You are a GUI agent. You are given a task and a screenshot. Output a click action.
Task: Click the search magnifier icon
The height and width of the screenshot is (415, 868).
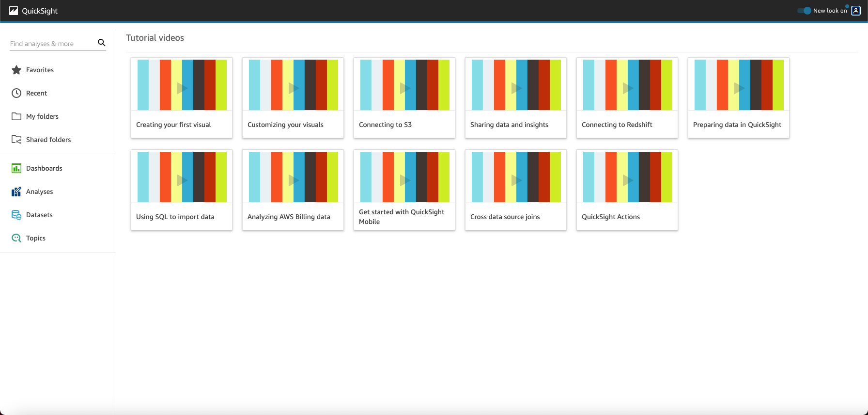[x=102, y=43]
